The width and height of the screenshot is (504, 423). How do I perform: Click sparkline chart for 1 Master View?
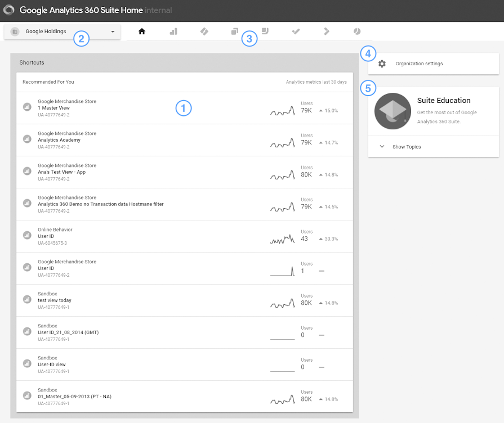[283, 111]
